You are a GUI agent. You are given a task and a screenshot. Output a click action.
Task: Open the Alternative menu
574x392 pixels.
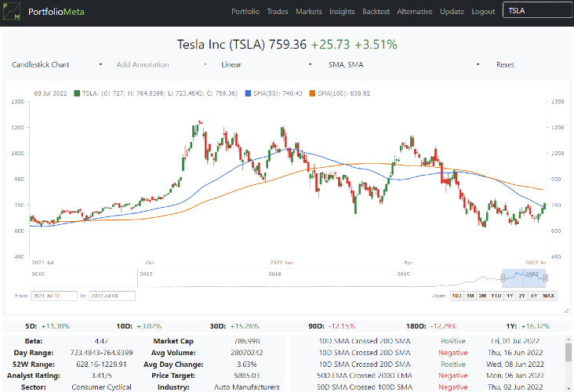click(415, 11)
